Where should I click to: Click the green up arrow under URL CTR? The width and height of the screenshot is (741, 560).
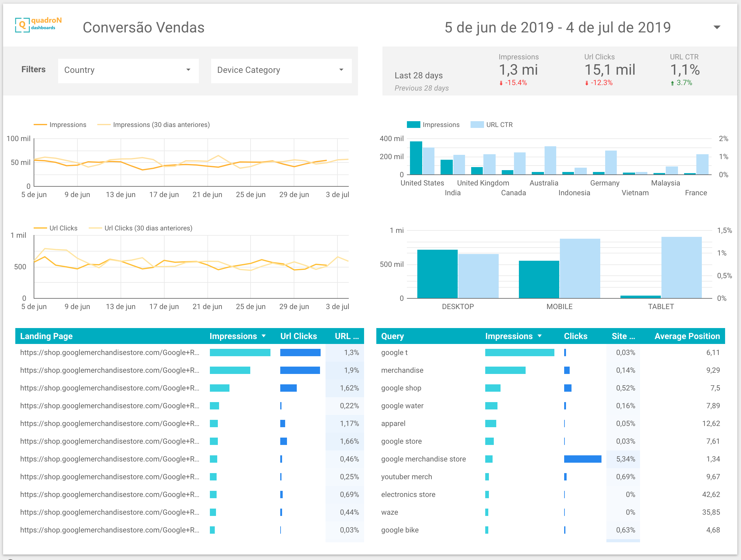(672, 83)
